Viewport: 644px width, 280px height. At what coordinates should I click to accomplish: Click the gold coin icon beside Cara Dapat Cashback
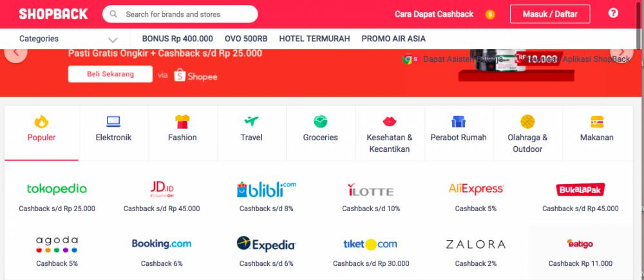(489, 15)
